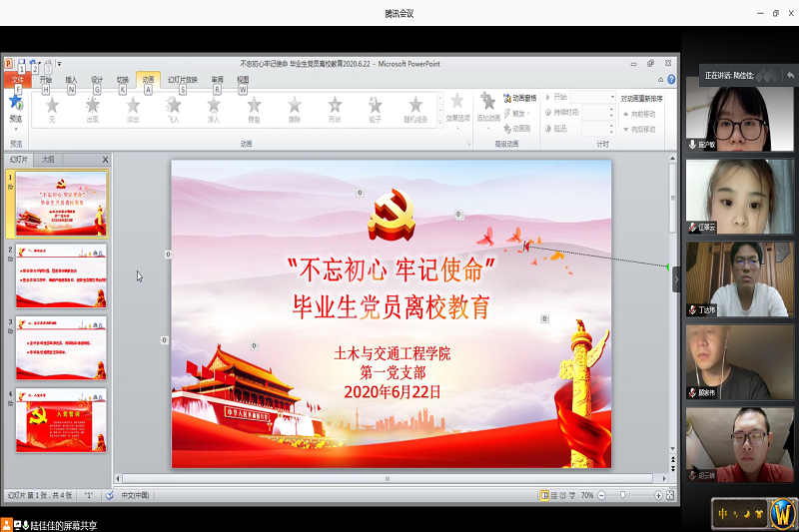Open the Transitions (切换) ribbon tab
This screenshot has width=799, height=532.
[x=122, y=80]
